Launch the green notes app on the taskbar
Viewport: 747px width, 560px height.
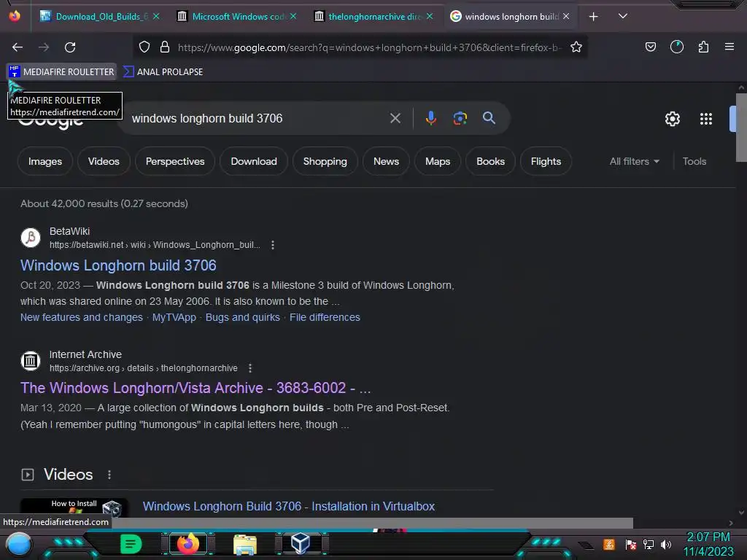[131, 544]
